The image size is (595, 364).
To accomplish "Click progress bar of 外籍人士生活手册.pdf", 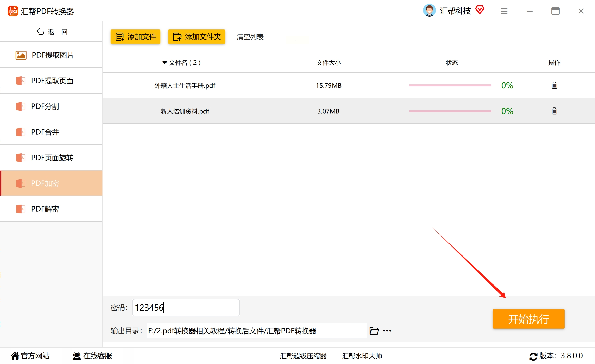I will click(x=450, y=85).
